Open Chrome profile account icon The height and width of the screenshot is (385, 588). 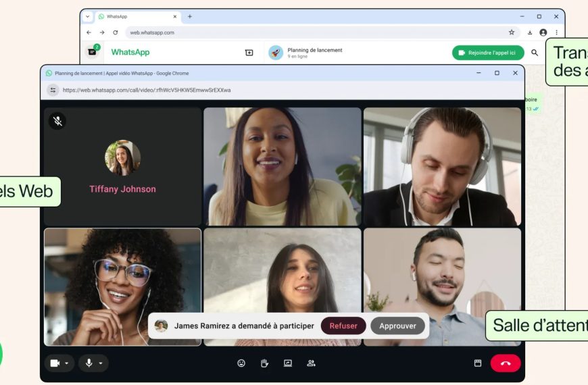point(543,32)
